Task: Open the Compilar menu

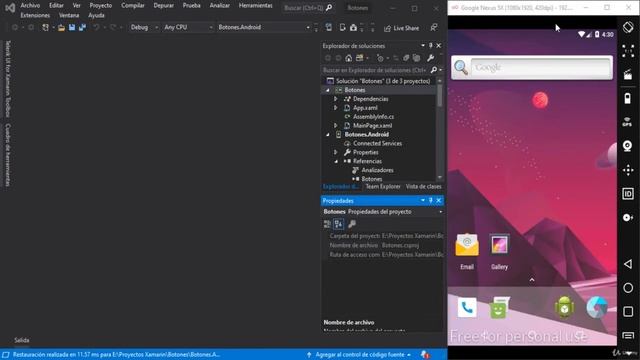Action: [133, 6]
